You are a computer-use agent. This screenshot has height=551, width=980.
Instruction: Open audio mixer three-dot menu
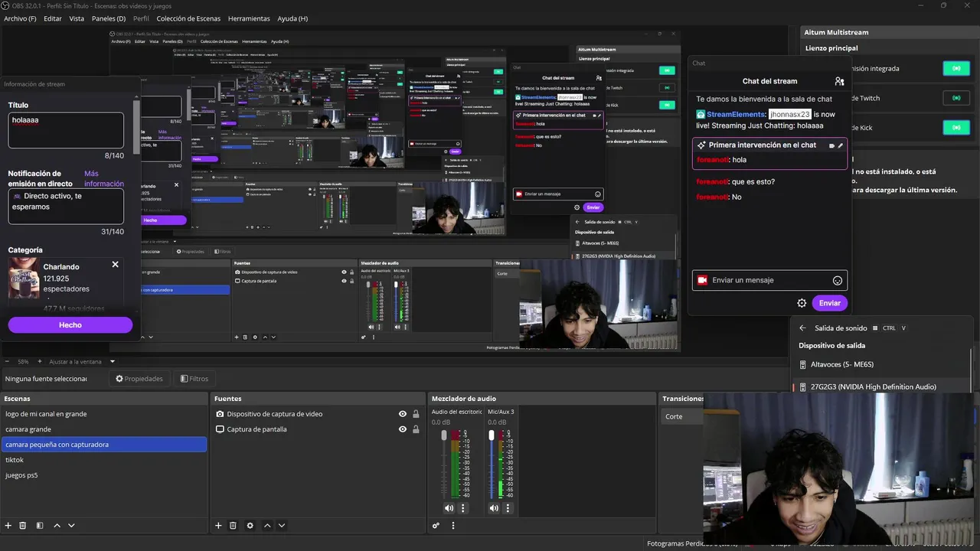click(453, 526)
